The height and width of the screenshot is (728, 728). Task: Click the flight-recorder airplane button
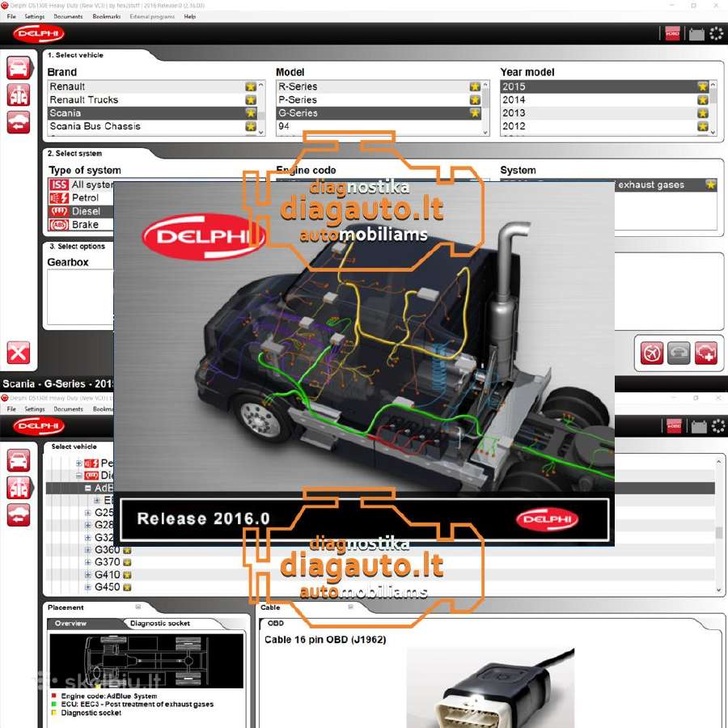tap(651, 353)
